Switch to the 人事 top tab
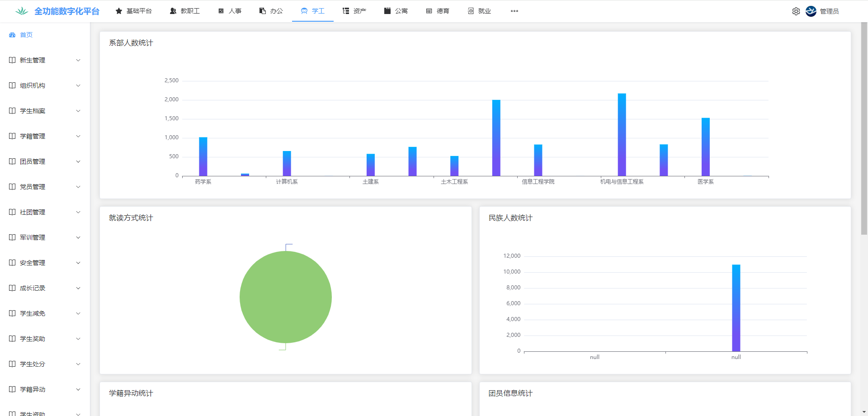This screenshot has width=868, height=416. coord(230,11)
